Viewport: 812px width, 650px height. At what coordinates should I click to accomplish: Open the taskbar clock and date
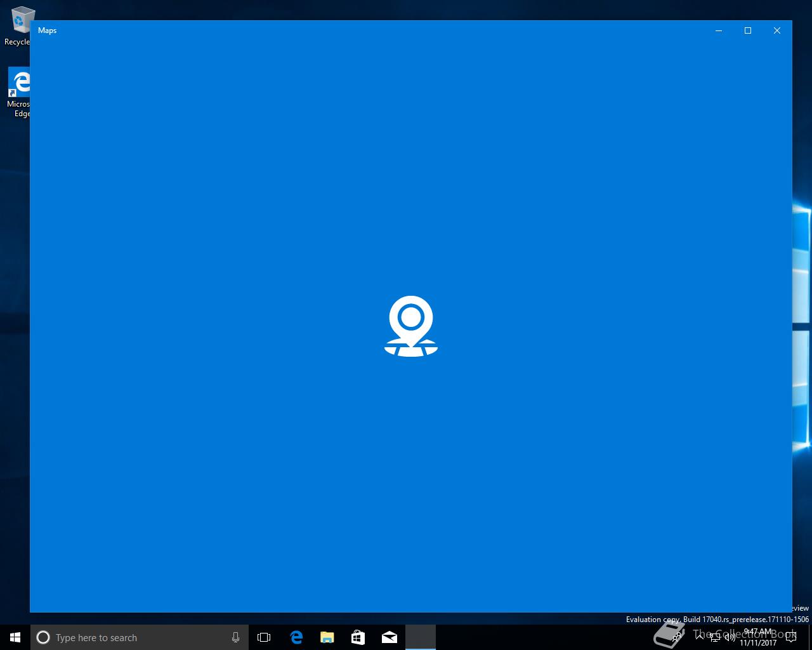pos(758,637)
